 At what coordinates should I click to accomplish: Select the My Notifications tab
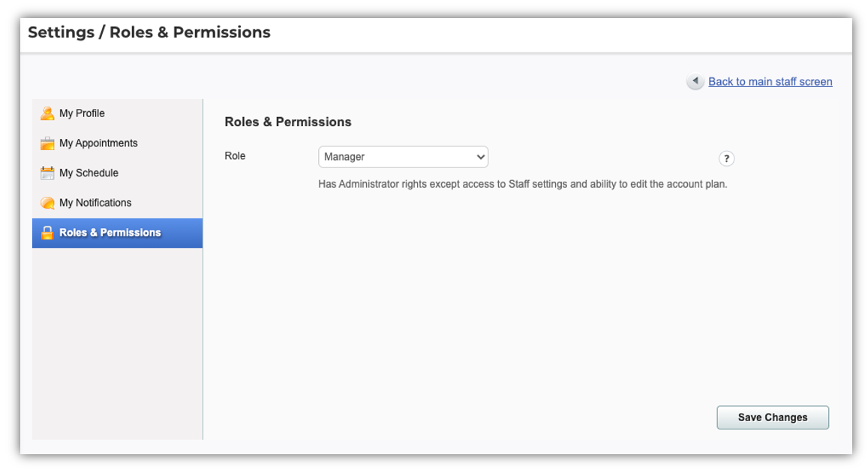click(117, 203)
